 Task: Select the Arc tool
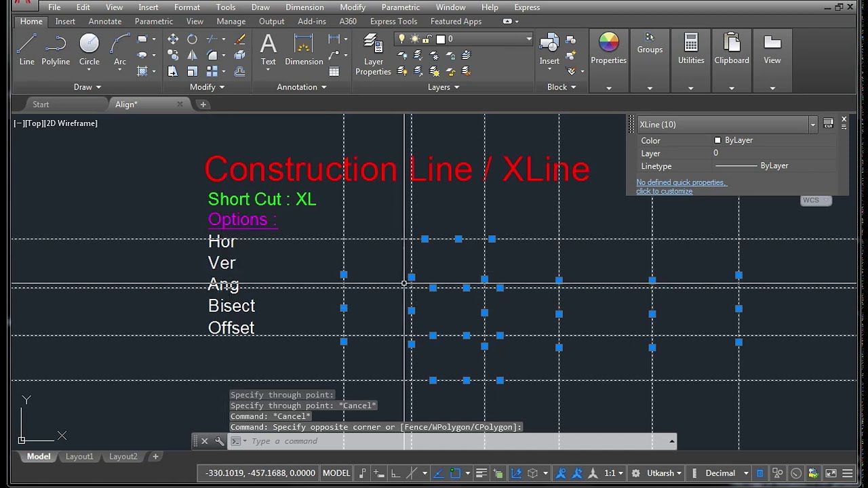point(120,49)
